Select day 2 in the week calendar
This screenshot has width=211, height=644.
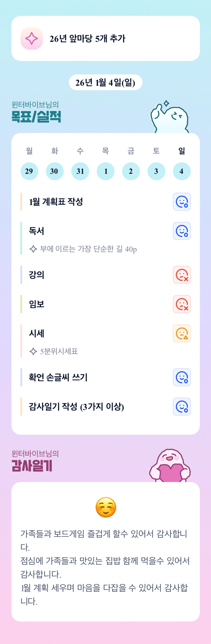131,171
